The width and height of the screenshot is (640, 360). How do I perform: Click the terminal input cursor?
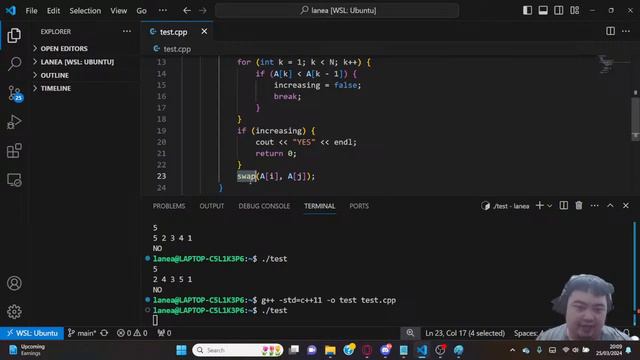point(155,320)
